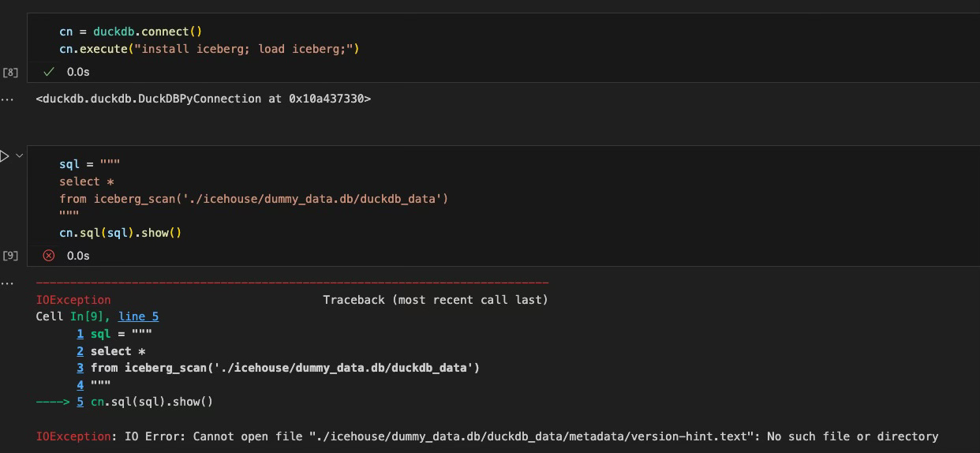Click the 'select *' line in cell 9 editor
Image resolution: width=980 pixels, height=453 pixels.
(87, 182)
